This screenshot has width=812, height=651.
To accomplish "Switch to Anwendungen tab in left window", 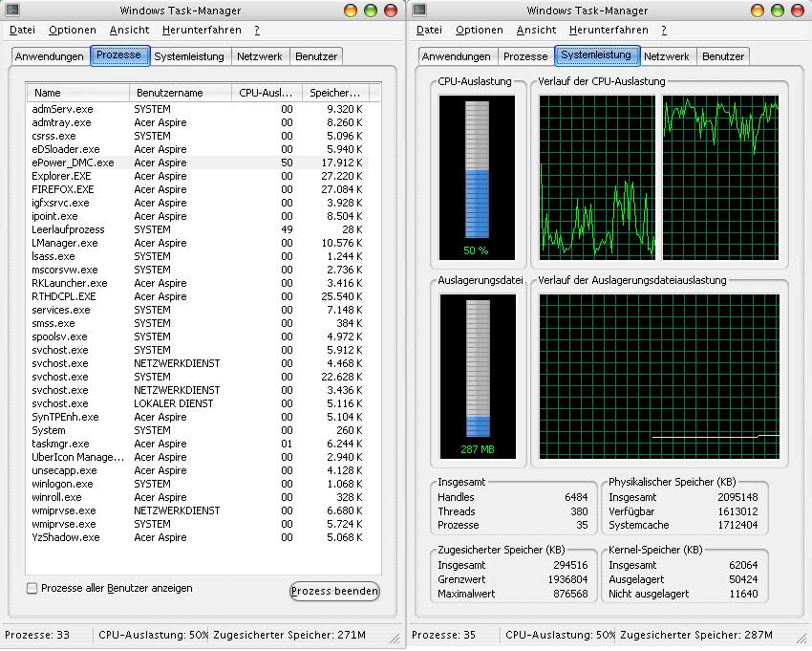I will [49, 56].
